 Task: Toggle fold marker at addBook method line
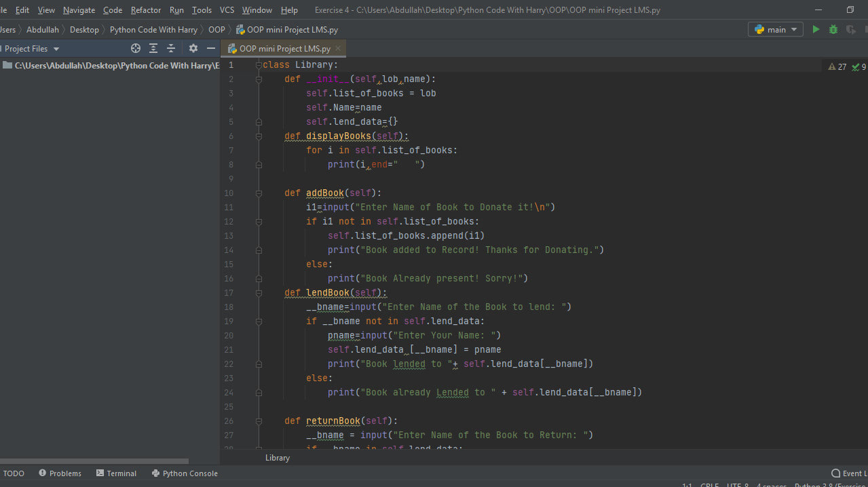tap(259, 193)
